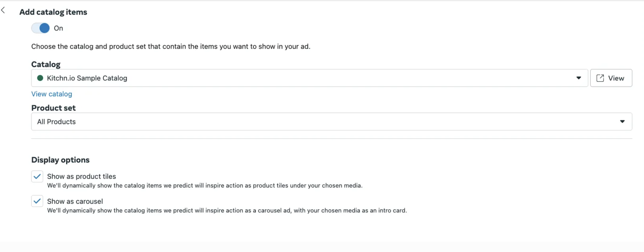Click the carousel ad description text
The height and width of the screenshot is (252, 644).
tap(227, 210)
